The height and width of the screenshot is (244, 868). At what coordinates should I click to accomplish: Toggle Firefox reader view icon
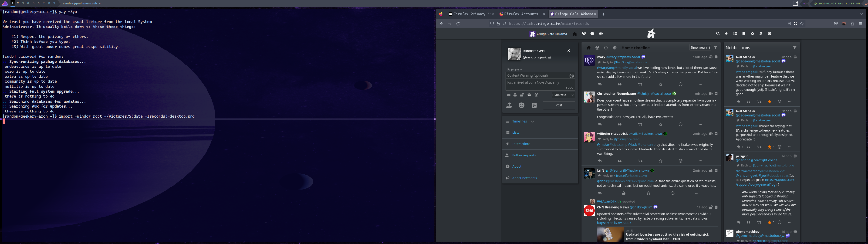tap(789, 24)
